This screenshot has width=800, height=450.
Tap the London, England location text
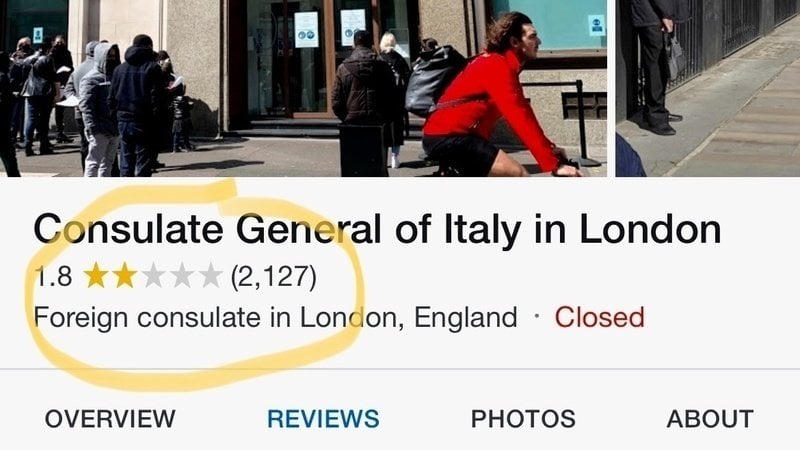point(408,317)
